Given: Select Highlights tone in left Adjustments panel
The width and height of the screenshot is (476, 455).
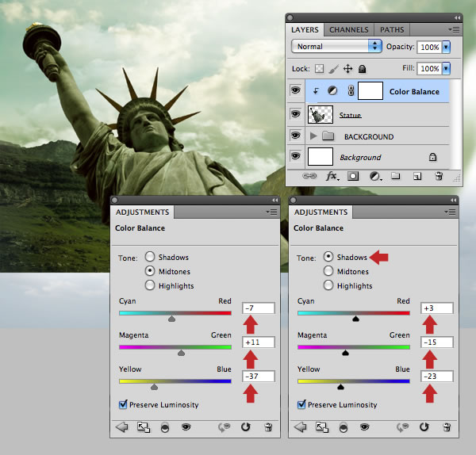Looking at the screenshot, I should click(x=150, y=285).
